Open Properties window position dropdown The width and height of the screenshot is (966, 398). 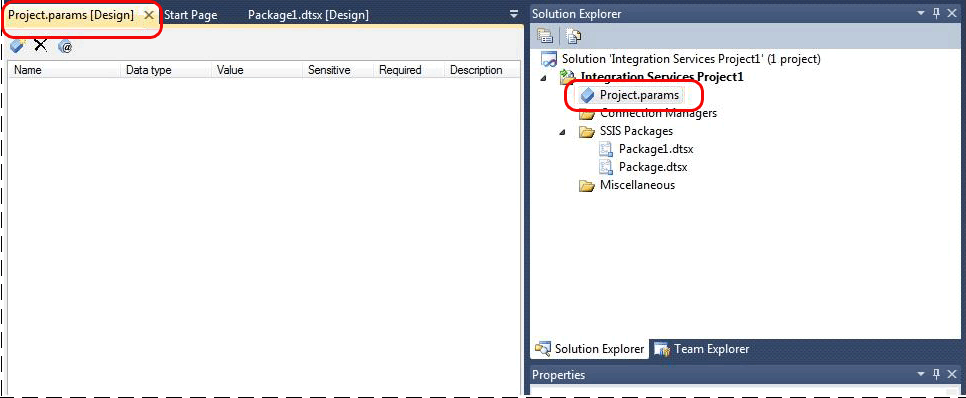(922, 374)
